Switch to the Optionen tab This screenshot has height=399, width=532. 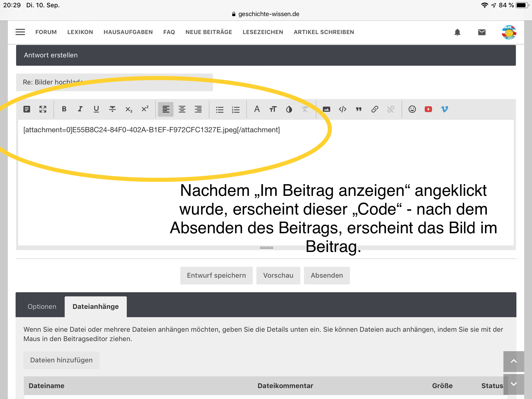tap(42, 307)
